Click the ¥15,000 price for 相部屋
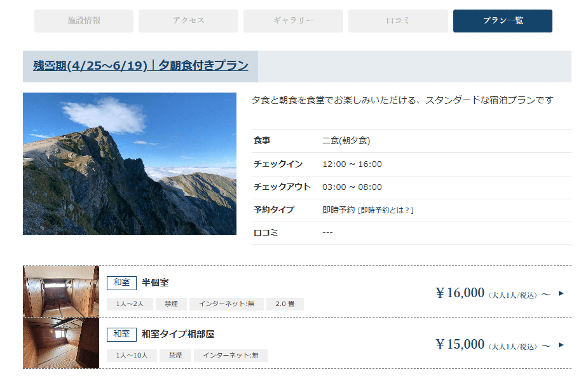The width and height of the screenshot is (588, 376). [x=460, y=344]
